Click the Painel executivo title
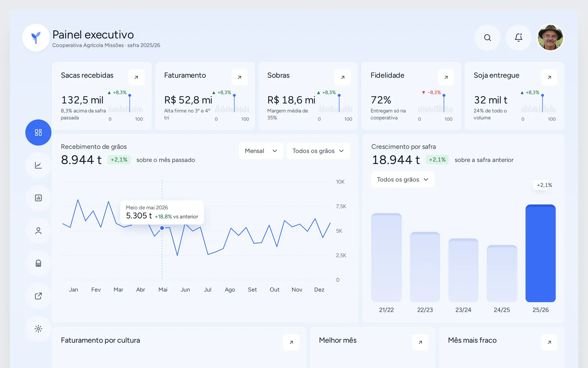Screen dimensions: 588x368 tap(93, 35)
